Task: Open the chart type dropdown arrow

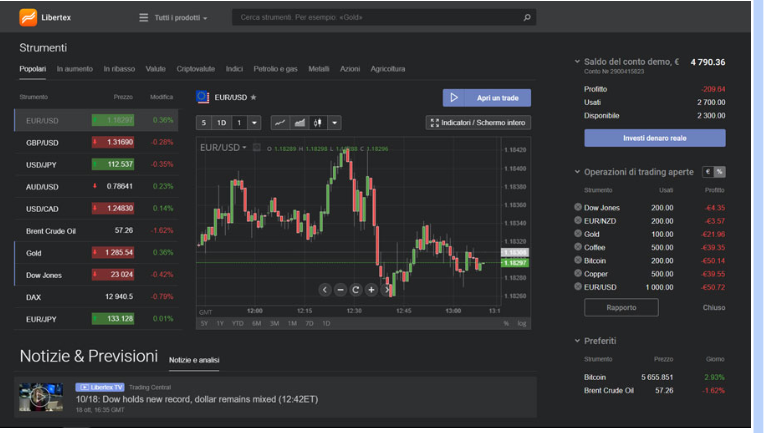Action: (335, 123)
